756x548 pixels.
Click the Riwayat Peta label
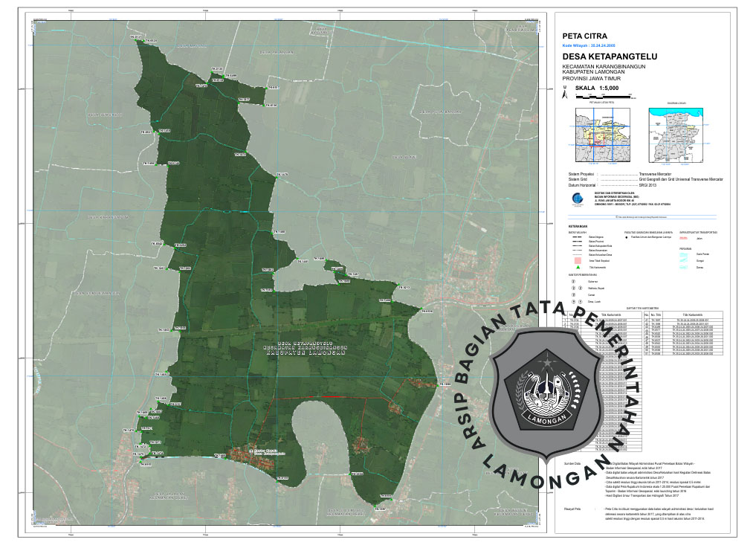(x=572, y=509)
